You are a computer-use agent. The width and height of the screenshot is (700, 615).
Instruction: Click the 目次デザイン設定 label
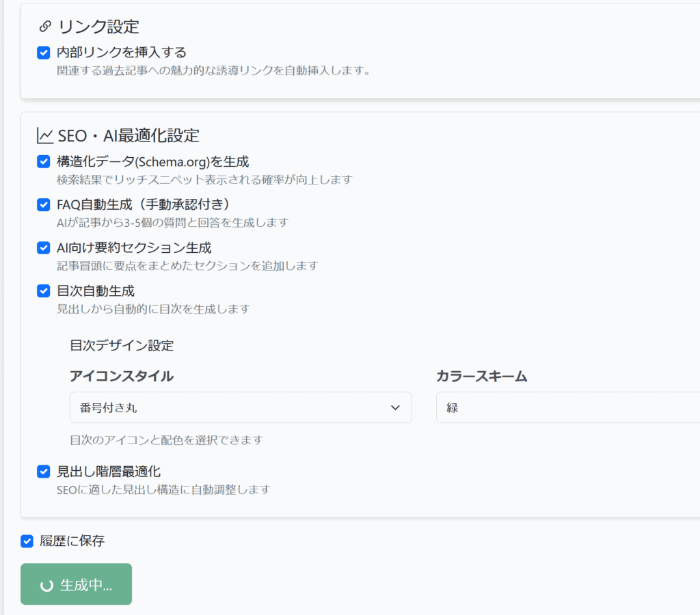click(x=122, y=346)
